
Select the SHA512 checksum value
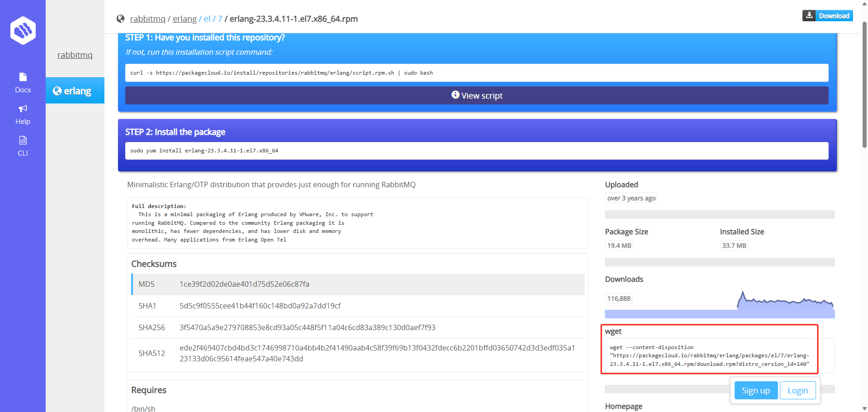coord(377,353)
